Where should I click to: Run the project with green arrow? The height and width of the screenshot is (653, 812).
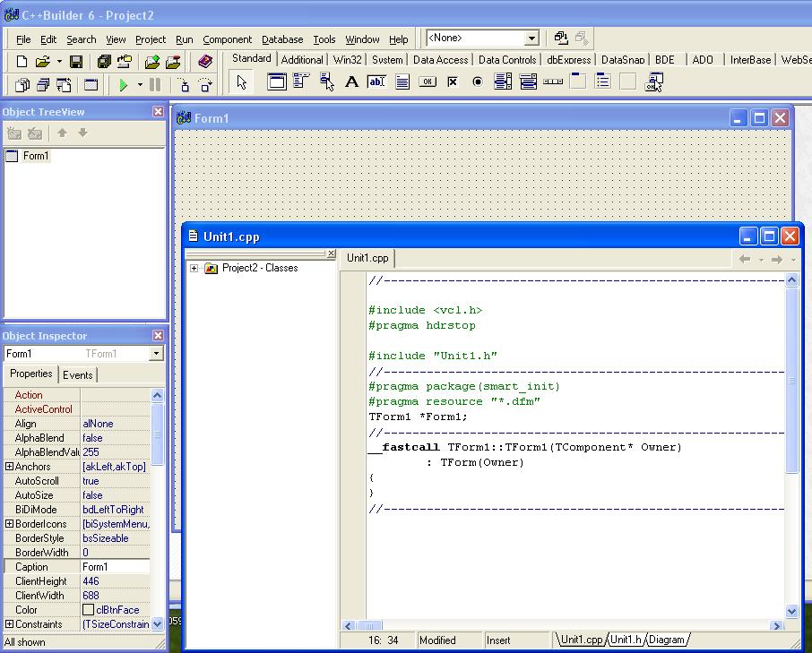(124, 84)
